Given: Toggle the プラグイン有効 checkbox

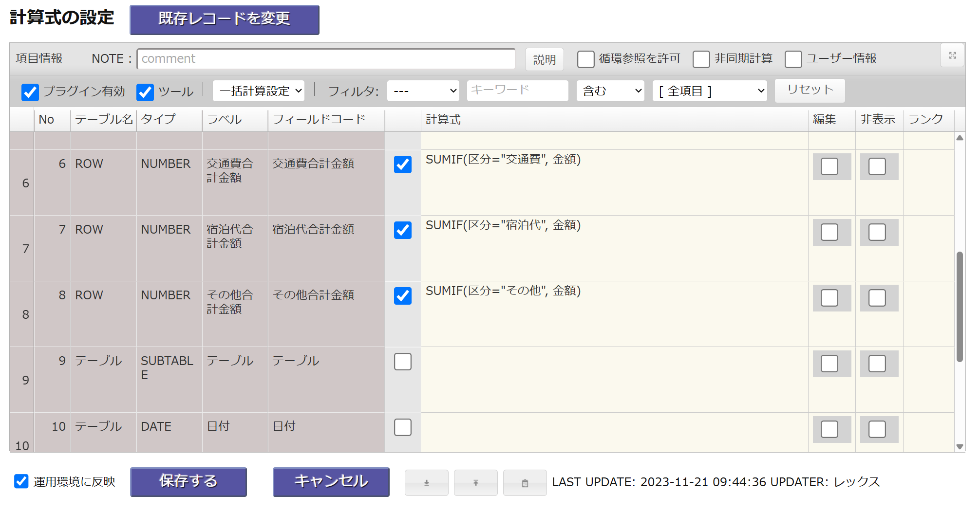Looking at the screenshot, I should pyautogui.click(x=30, y=92).
